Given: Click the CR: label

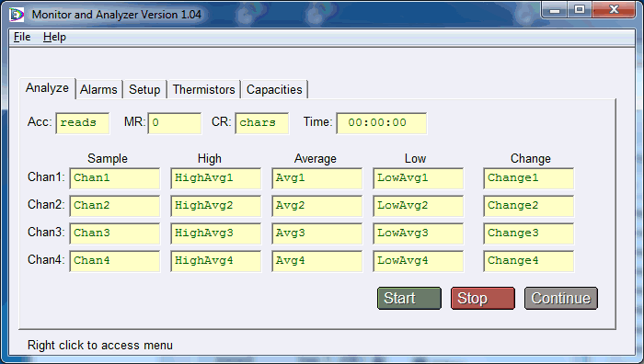Looking at the screenshot, I should [222, 122].
